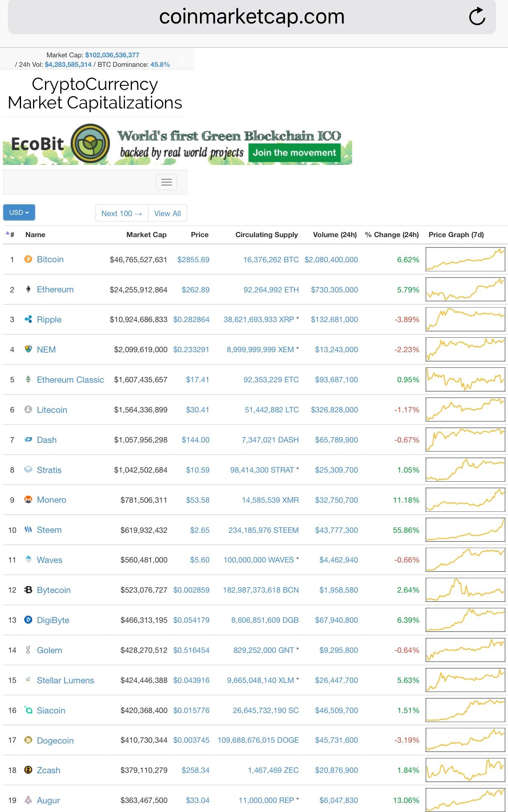
Task: Click Zcash price $258.34
Action: tap(195, 770)
